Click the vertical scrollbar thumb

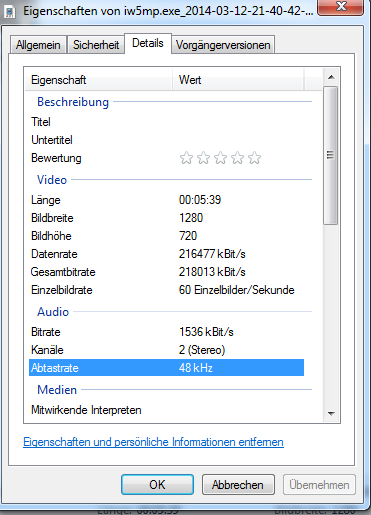point(331,155)
